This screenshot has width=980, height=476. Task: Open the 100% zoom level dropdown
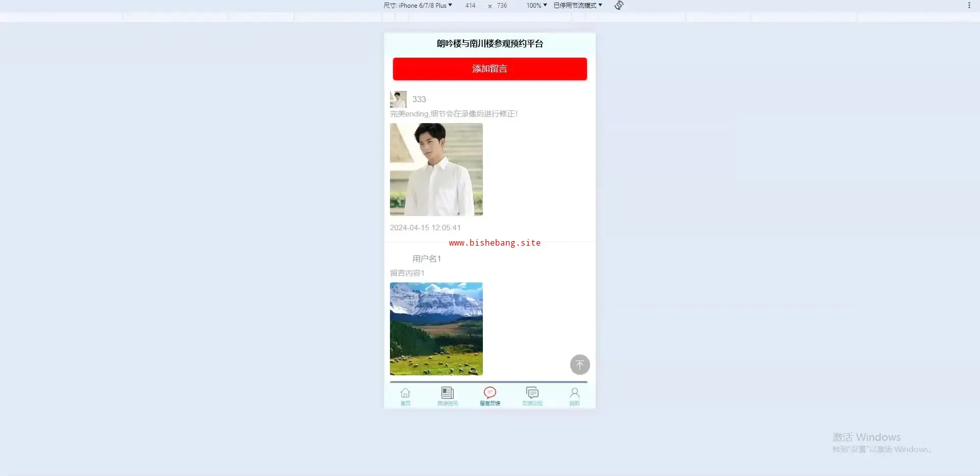tap(536, 6)
